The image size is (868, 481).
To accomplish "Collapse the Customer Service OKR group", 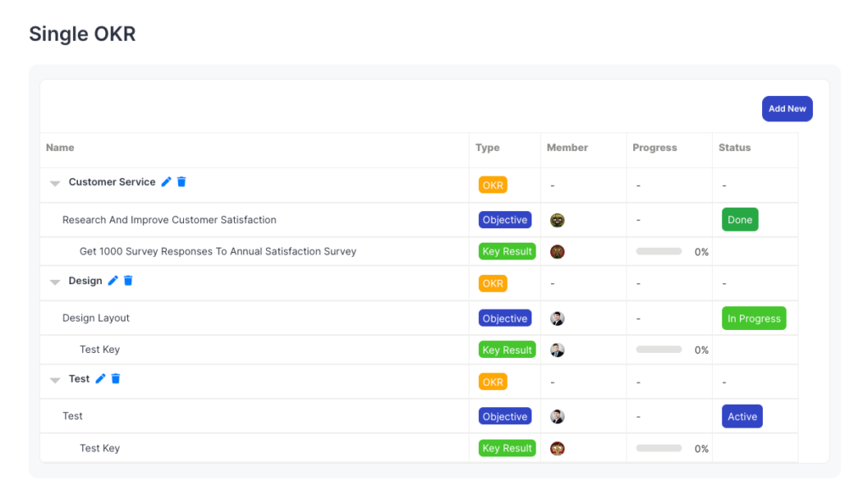I will [x=55, y=183].
